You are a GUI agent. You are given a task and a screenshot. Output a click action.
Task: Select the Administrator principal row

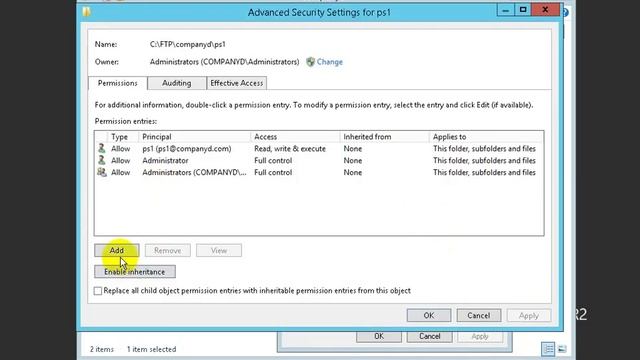(319, 160)
